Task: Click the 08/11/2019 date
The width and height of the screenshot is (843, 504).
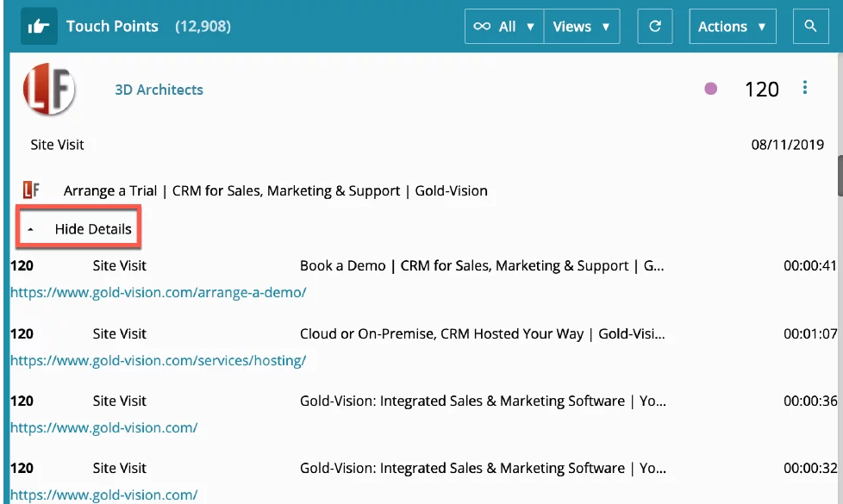Action: coord(788,145)
